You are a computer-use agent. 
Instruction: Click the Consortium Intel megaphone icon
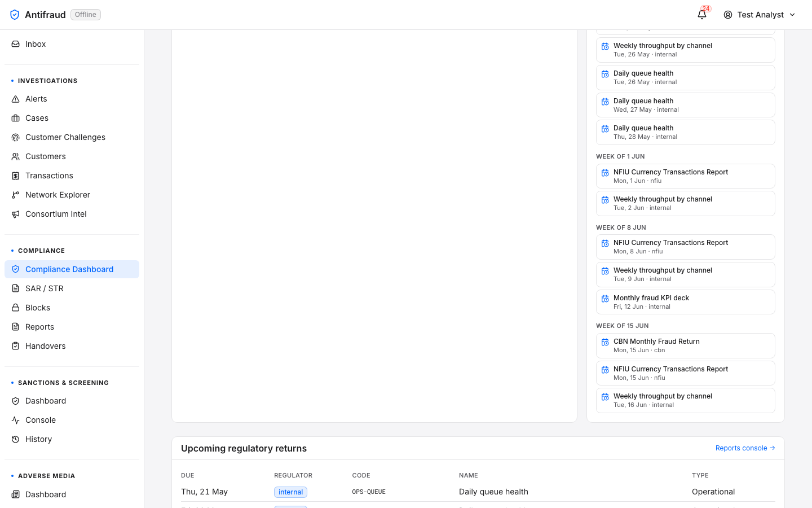coord(16,214)
